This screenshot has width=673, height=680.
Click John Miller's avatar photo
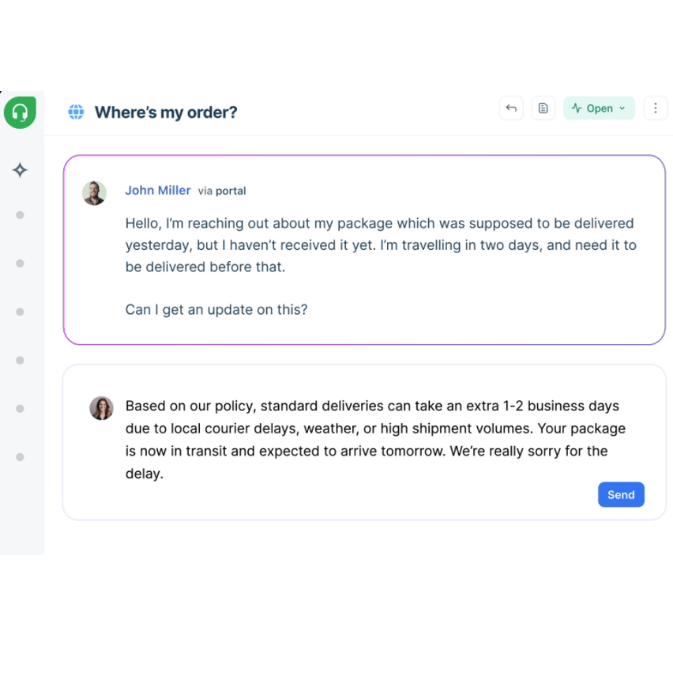click(94, 193)
